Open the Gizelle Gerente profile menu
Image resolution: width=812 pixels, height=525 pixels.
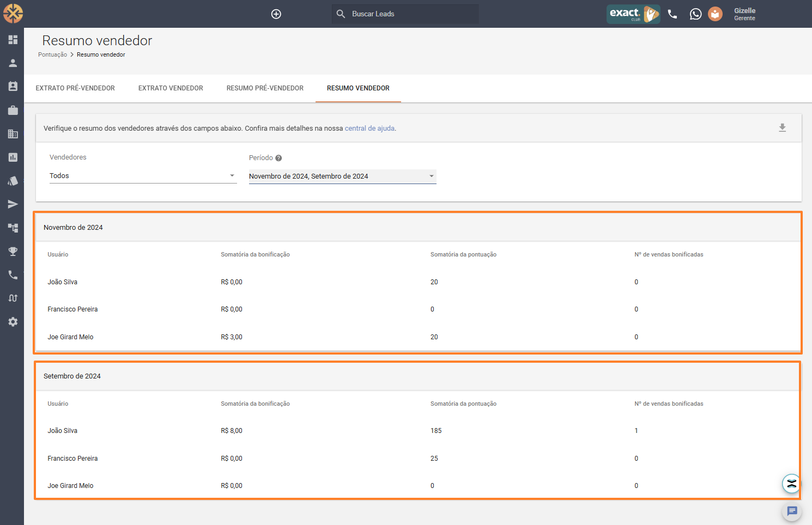[x=744, y=14]
